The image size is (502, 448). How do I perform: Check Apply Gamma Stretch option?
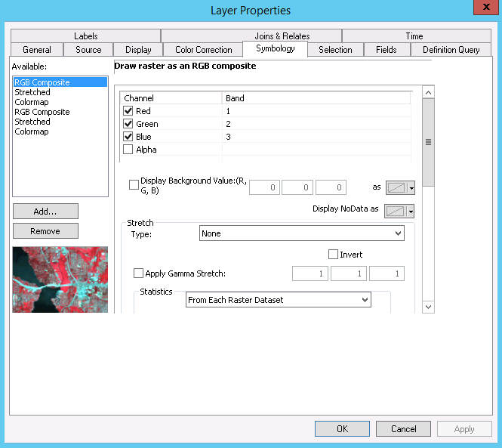138,273
